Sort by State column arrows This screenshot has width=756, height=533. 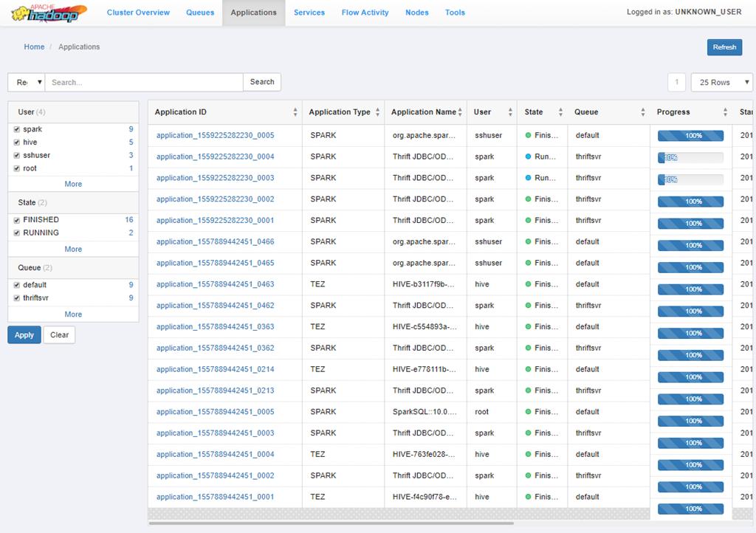pyautogui.click(x=560, y=112)
